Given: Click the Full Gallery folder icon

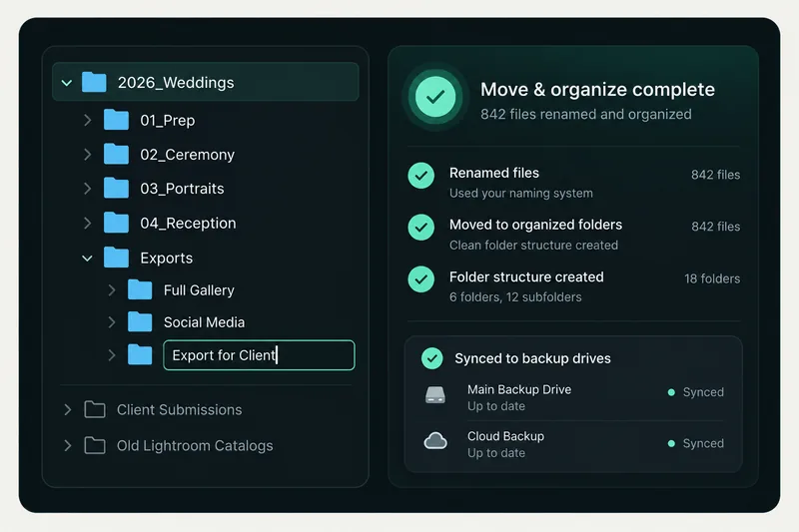Looking at the screenshot, I should coord(140,289).
